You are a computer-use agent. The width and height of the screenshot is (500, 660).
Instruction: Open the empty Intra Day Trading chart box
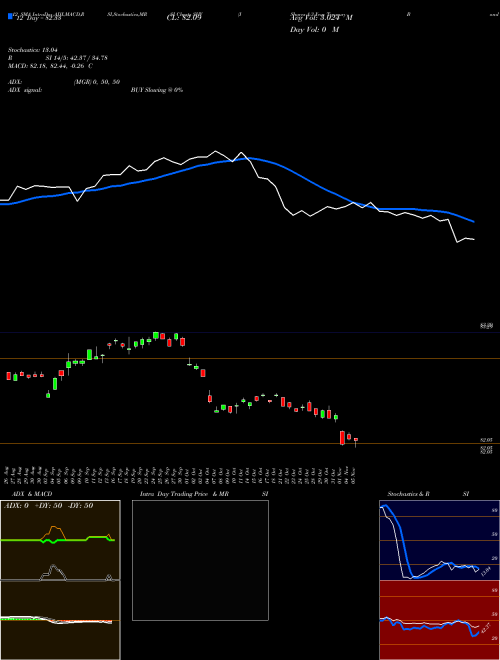pos(200,560)
